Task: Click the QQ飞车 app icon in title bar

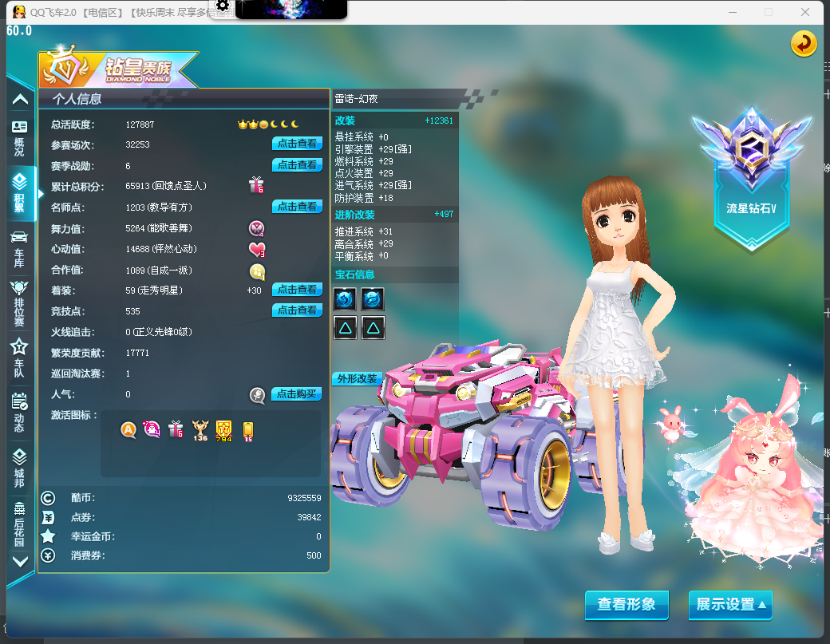Action: [x=19, y=12]
